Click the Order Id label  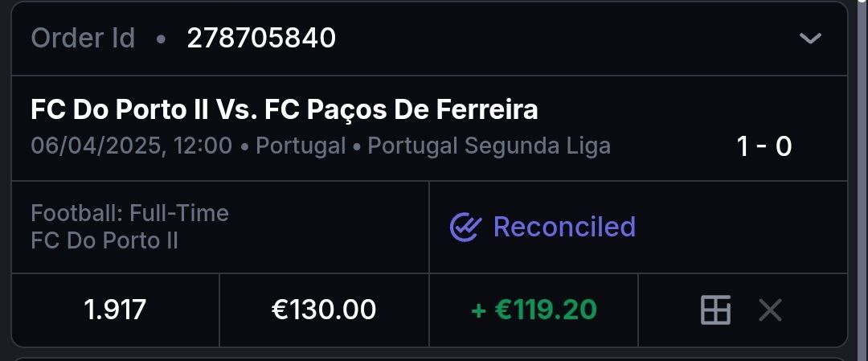click(83, 39)
